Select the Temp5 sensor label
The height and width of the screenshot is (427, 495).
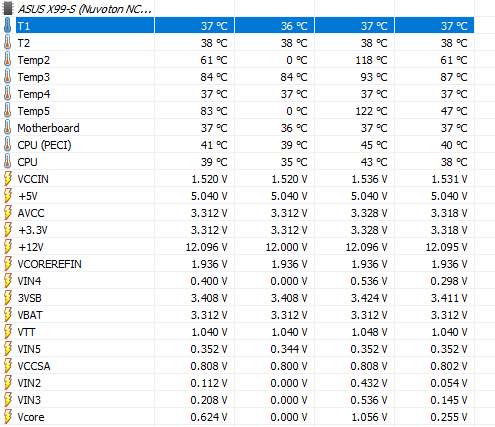point(34,111)
